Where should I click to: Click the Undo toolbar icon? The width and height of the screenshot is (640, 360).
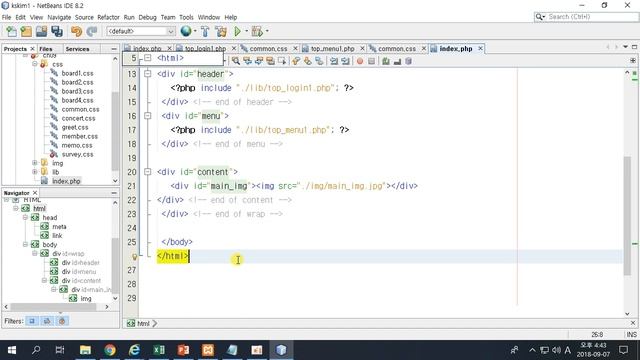click(x=76, y=31)
